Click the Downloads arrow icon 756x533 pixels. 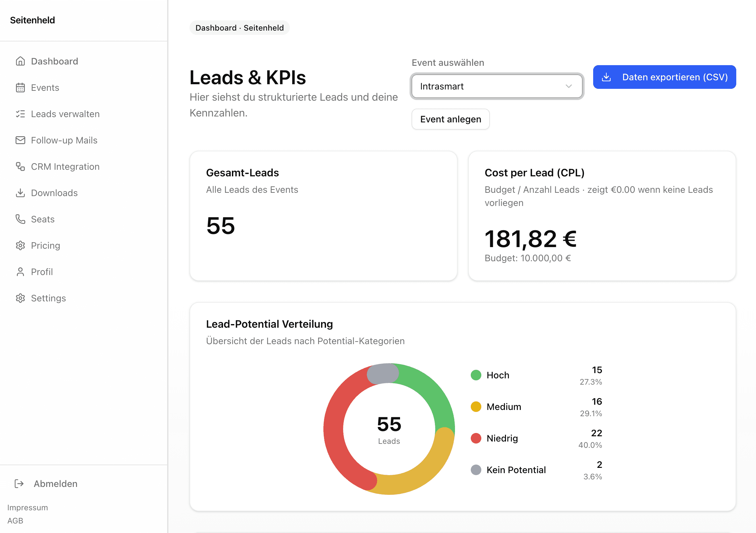20,192
